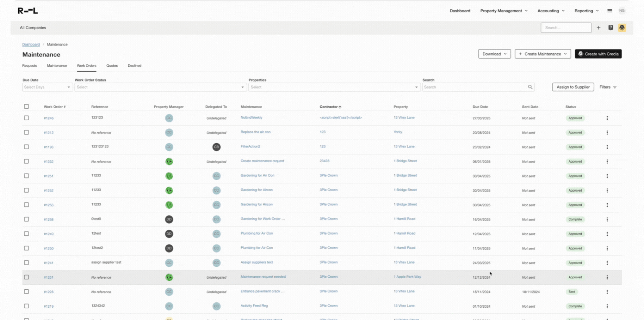Image resolution: width=644 pixels, height=320 pixels.
Task: Click the NG user avatar
Action: click(x=622, y=11)
